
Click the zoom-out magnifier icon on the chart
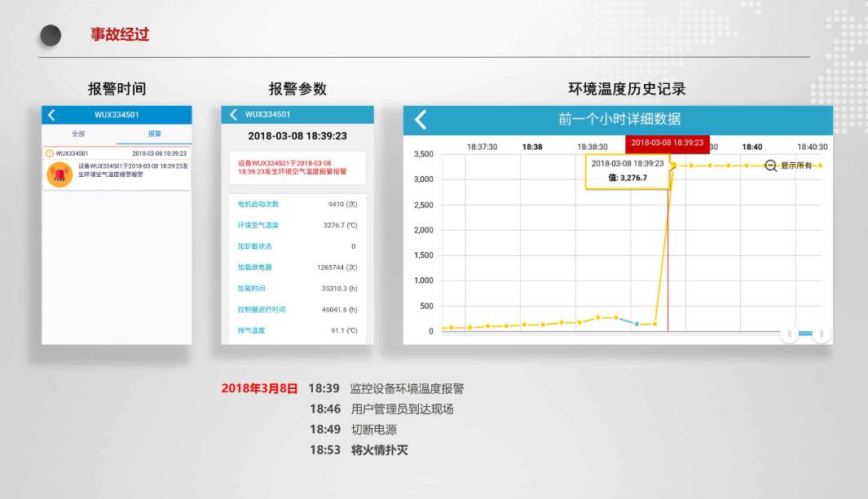[771, 166]
